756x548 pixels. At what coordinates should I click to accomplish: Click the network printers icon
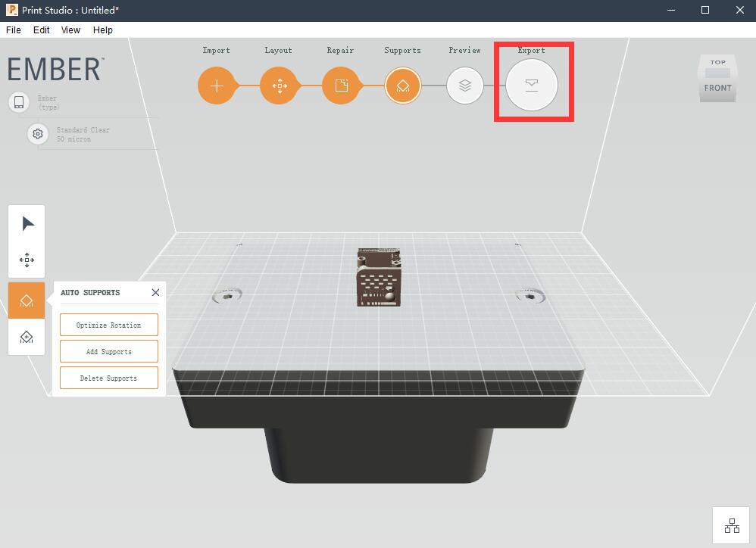point(731,525)
